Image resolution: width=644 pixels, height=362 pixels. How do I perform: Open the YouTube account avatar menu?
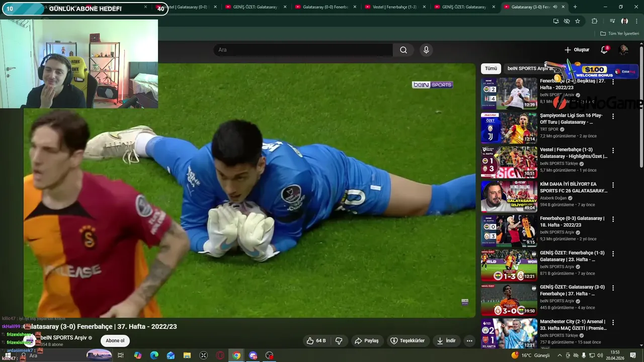[624, 50]
